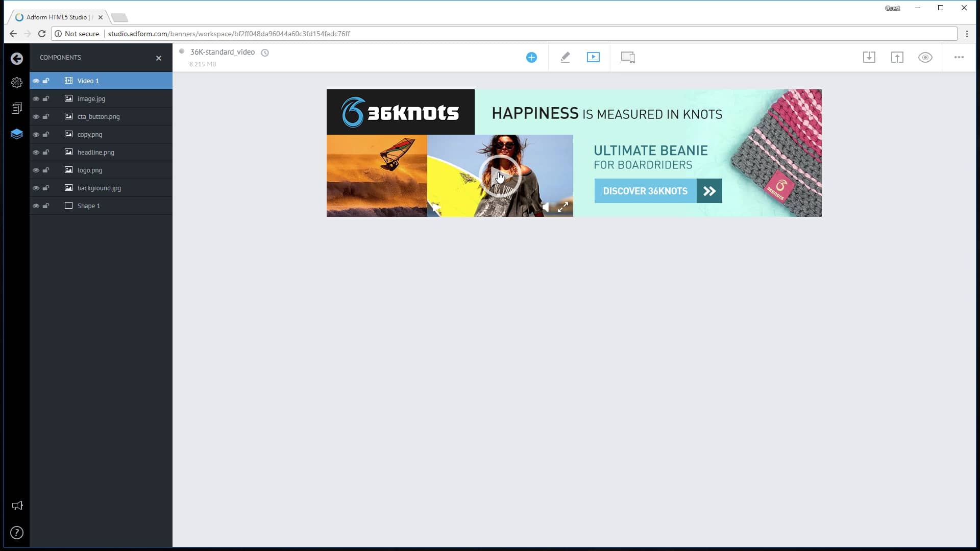Open the announcements megaphone icon
This screenshot has width=980, height=551.
[17, 505]
